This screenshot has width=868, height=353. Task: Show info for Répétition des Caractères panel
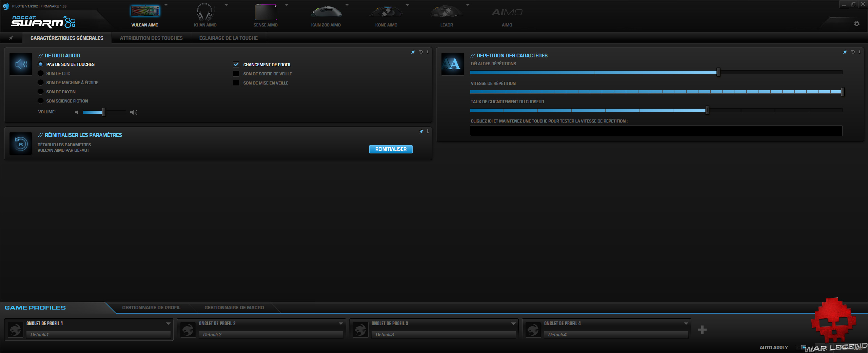pyautogui.click(x=860, y=52)
